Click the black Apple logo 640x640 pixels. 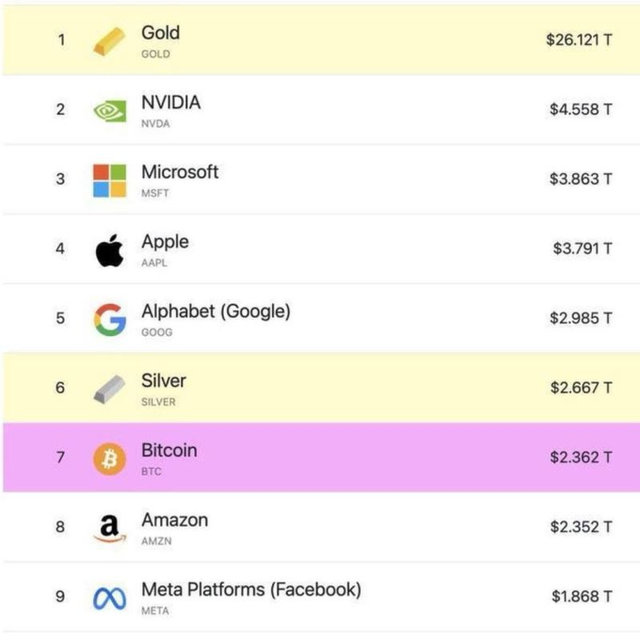coord(110,250)
